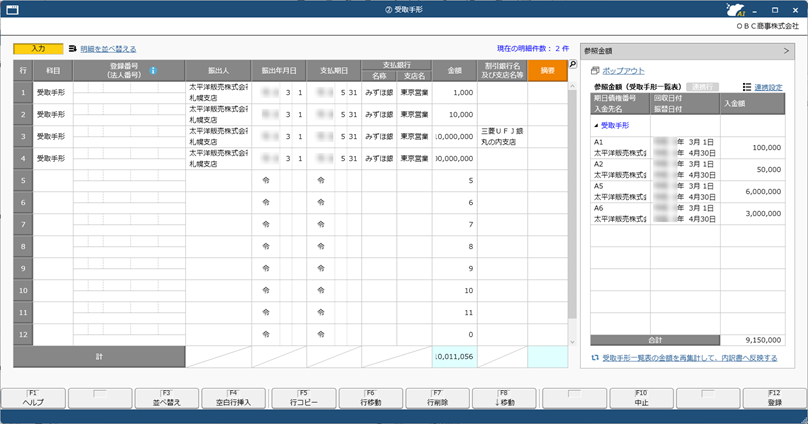Click the 10,000 amount cell in row 2
Screen dimensions: 808x424
coord(454,114)
